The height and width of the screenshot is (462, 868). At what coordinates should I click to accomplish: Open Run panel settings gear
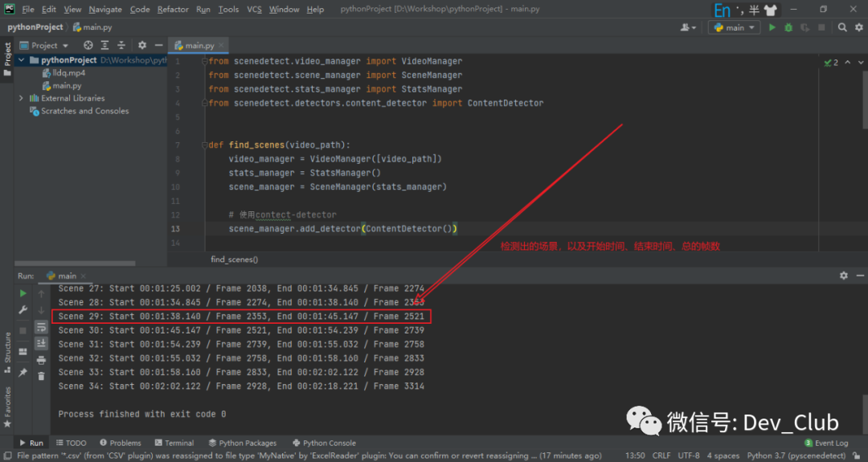(x=844, y=276)
